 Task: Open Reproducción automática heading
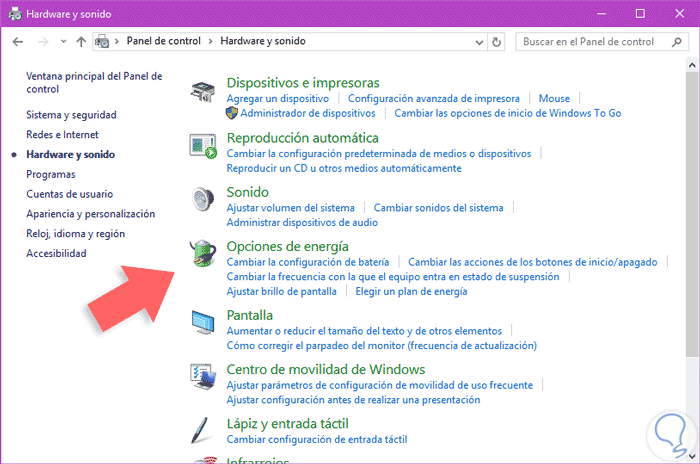[303, 138]
